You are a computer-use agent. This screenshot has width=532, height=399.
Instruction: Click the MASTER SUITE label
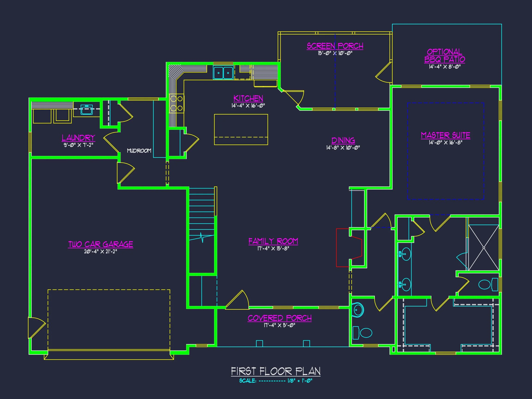point(445,135)
